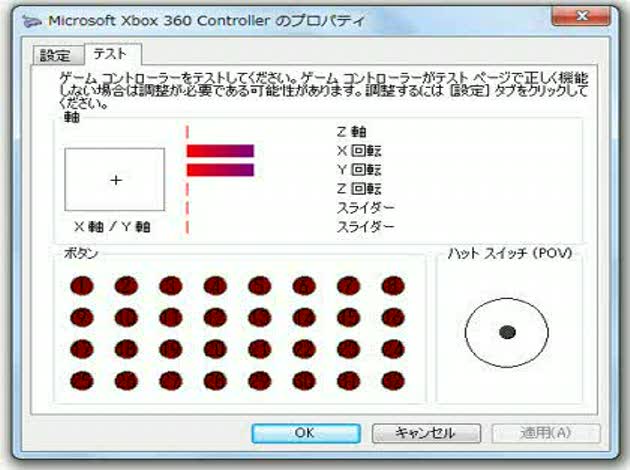This screenshot has width=630, height=470.
Task: Click the dialog title bar text
Action: pyautogui.click(x=207, y=21)
